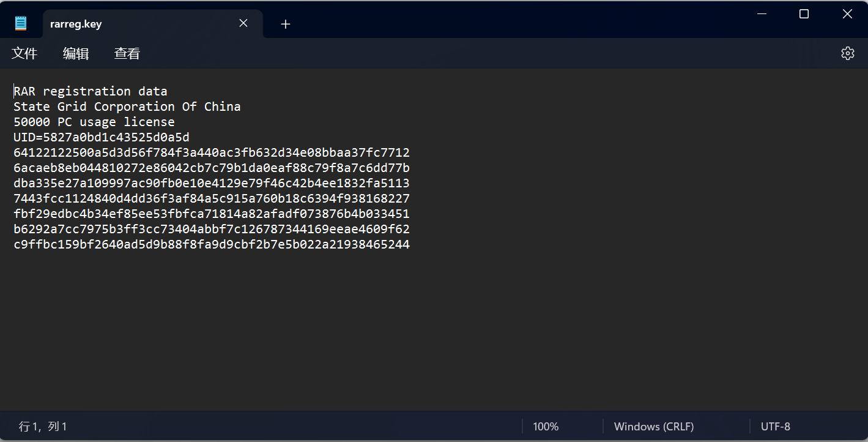Screen dimensions: 868x442
Task: Open the Notepad settings gear
Action: [847, 53]
